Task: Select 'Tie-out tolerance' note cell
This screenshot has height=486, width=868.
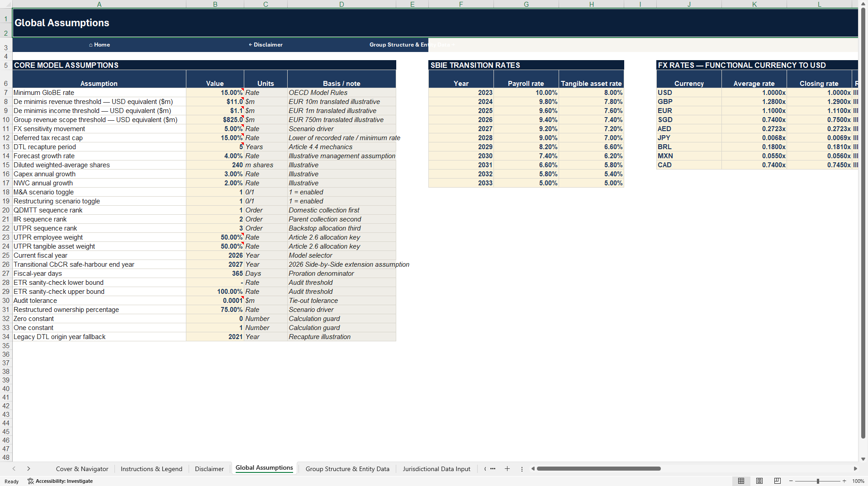Action: (x=342, y=301)
